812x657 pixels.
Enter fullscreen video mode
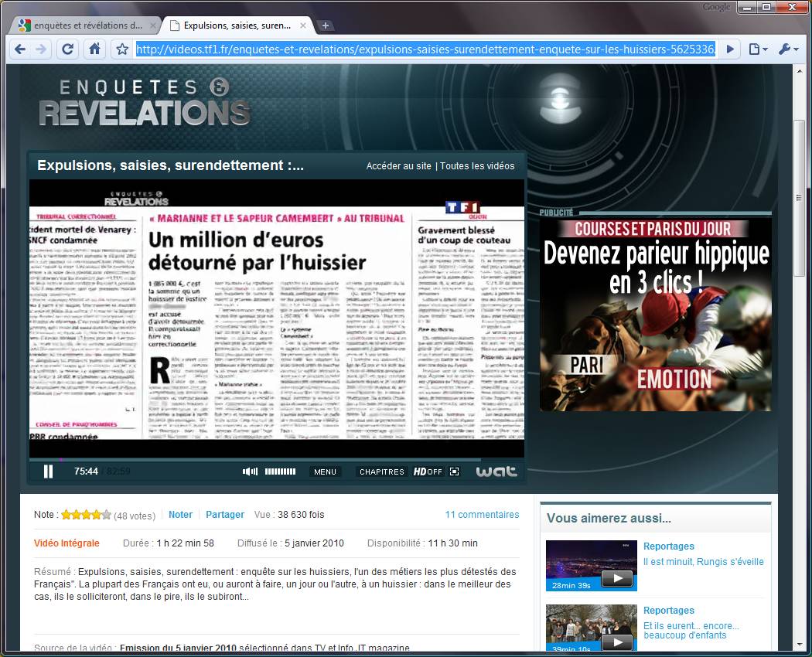(455, 471)
